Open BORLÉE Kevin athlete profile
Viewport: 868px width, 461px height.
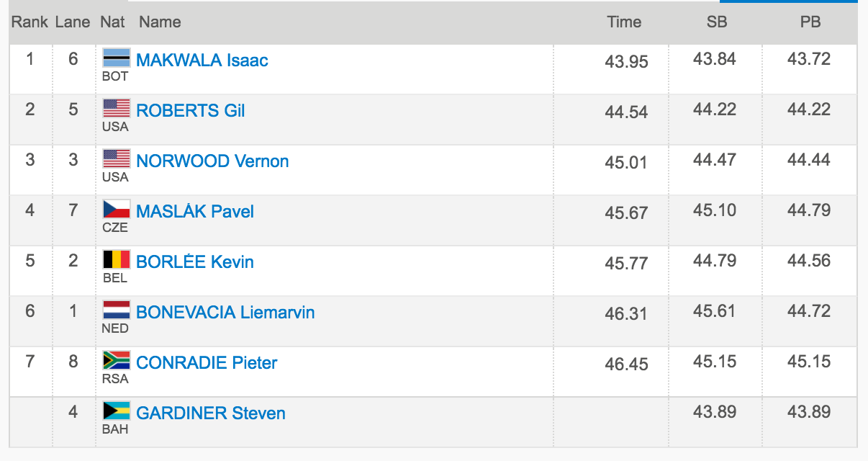coord(195,262)
